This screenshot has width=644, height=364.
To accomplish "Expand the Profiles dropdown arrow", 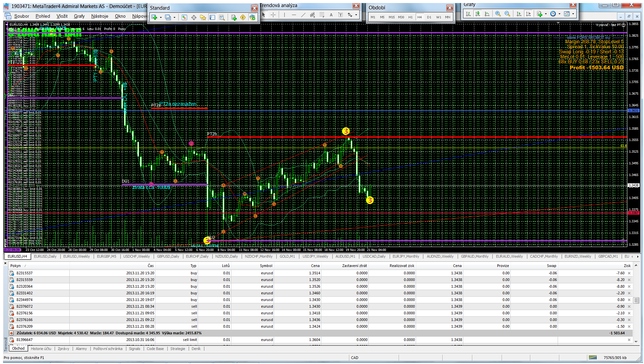I will (x=174, y=17).
